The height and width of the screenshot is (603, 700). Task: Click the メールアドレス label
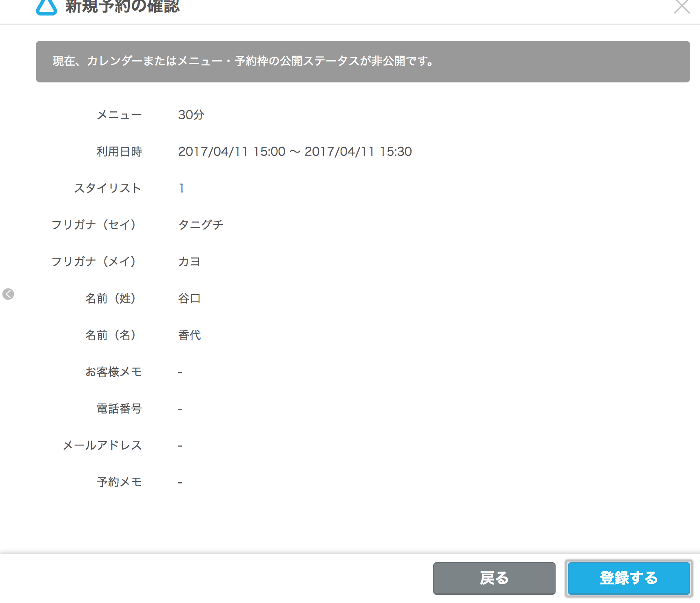coord(102,445)
